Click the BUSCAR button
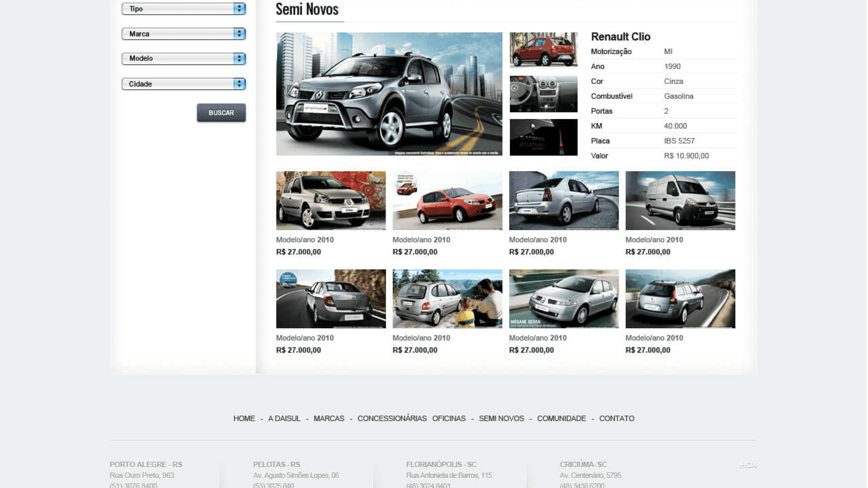This screenshot has width=868, height=488. coord(221,112)
